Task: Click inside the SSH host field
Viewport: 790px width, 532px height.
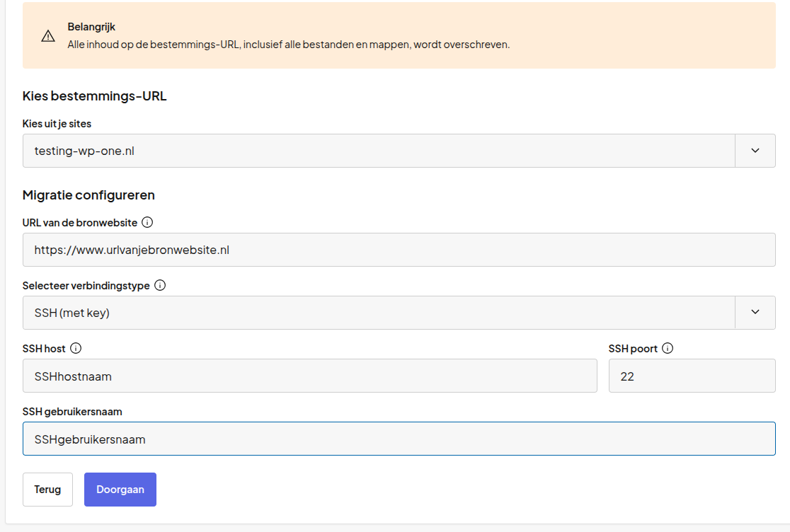Action: tap(310, 376)
